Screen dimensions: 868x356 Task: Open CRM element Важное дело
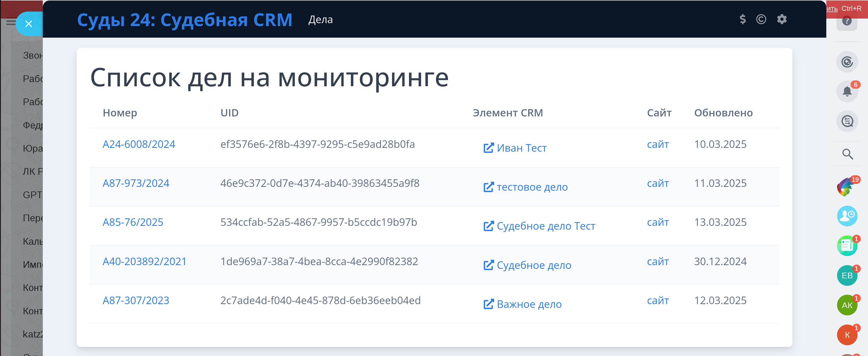click(529, 304)
